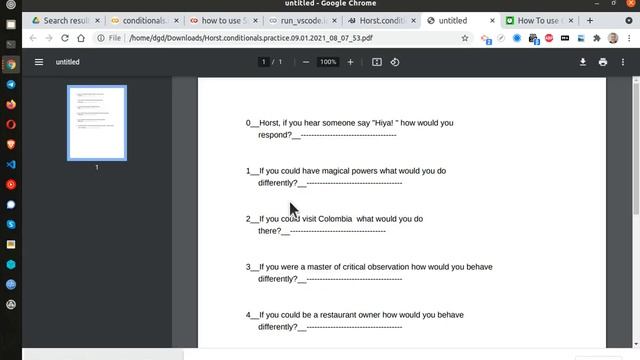
Task: Click the fit to page icon
Action: point(377,62)
